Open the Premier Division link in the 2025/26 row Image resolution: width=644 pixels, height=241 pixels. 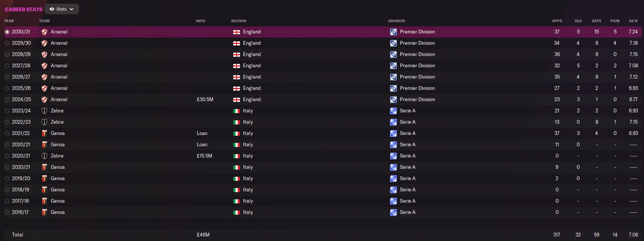[417, 88]
